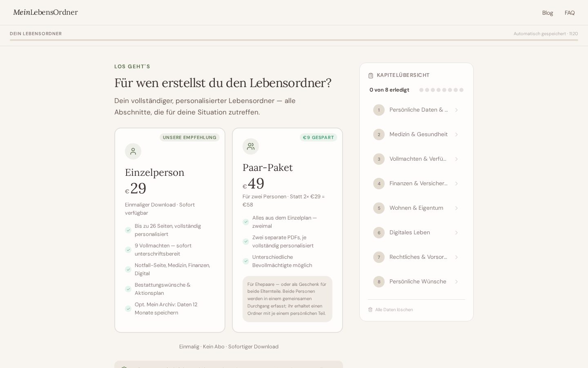
Task: Click the clipboard icon beside Kapitelübersicht
Action: (371, 76)
